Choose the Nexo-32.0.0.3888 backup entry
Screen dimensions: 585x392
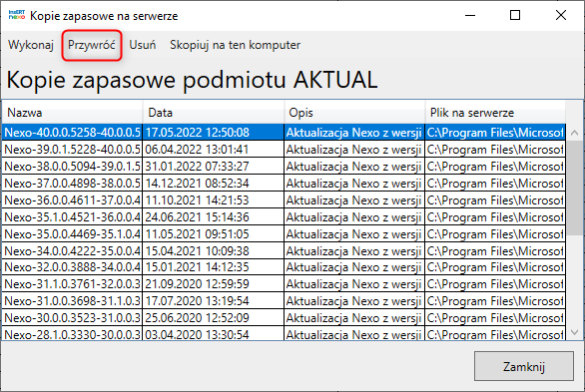click(x=284, y=267)
